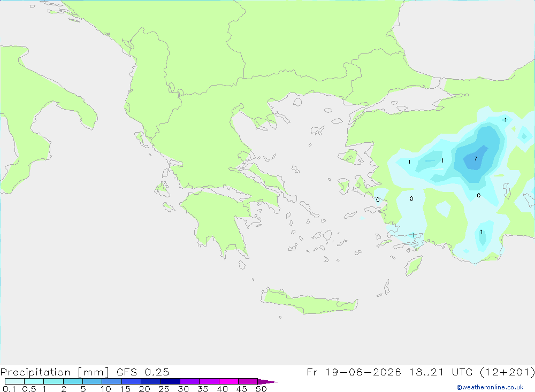Screen dimensions: 535x392
Task: Click the "30" legend scale label
Action: pyautogui.click(x=183, y=389)
